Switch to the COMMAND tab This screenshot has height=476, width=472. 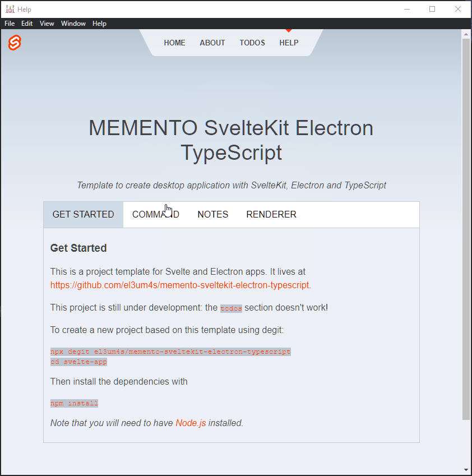(x=155, y=214)
